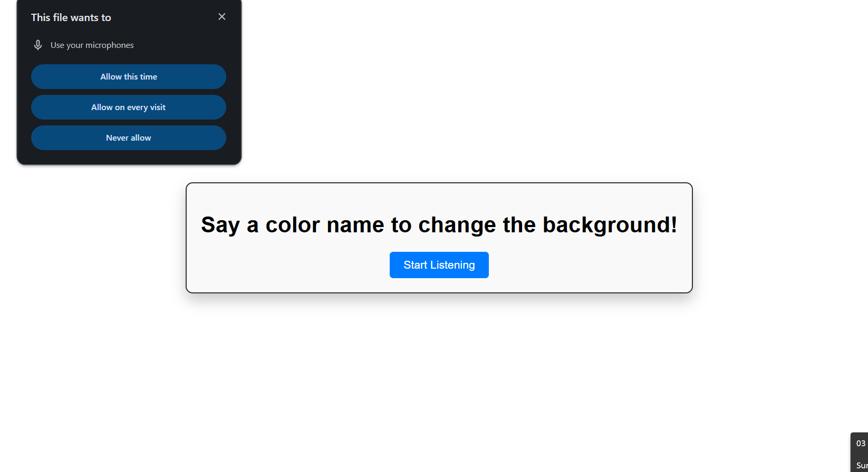Click the microphone icon in permission prompt

pyautogui.click(x=38, y=45)
